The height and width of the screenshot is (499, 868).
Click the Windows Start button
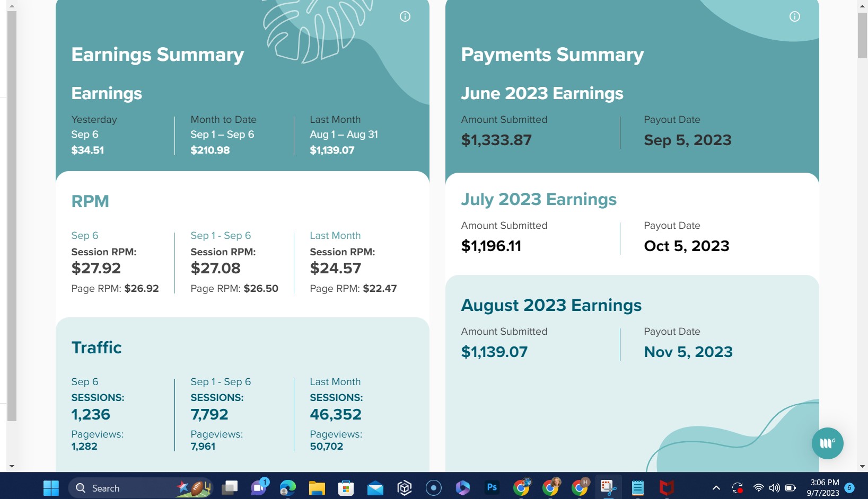tap(51, 488)
